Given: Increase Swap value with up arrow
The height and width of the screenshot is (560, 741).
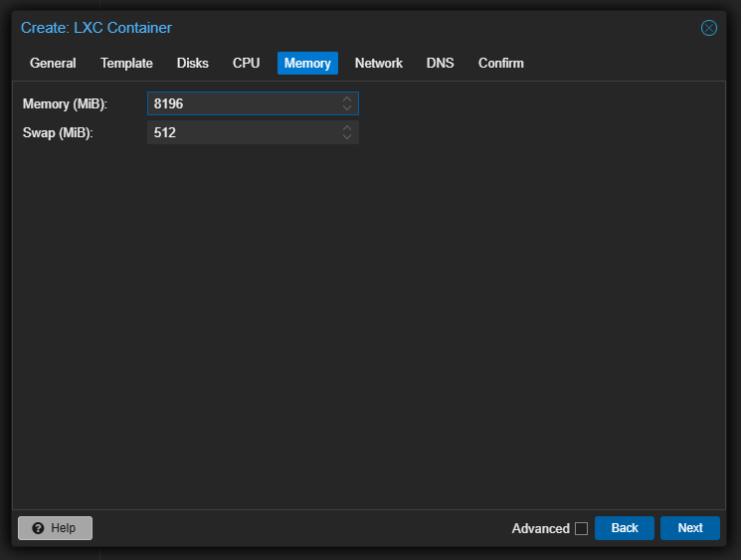Looking at the screenshot, I should click(x=347, y=128).
